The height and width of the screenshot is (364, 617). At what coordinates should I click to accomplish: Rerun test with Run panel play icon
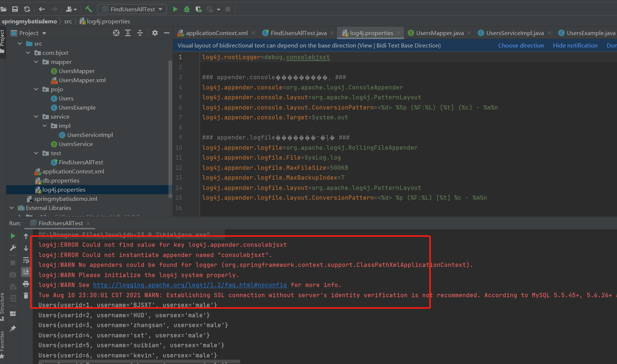point(13,236)
